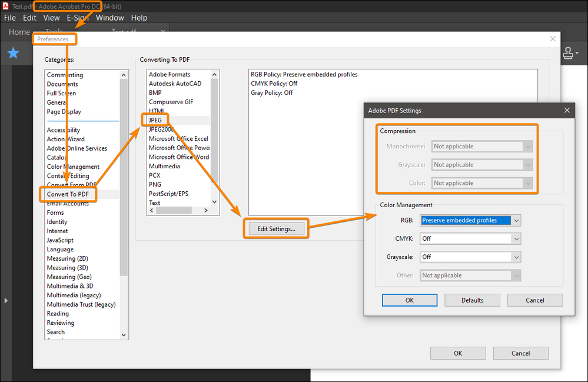Screen dimensions: 588x382
Task: Expand the left navigation pane arrow
Action: click(6, 301)
